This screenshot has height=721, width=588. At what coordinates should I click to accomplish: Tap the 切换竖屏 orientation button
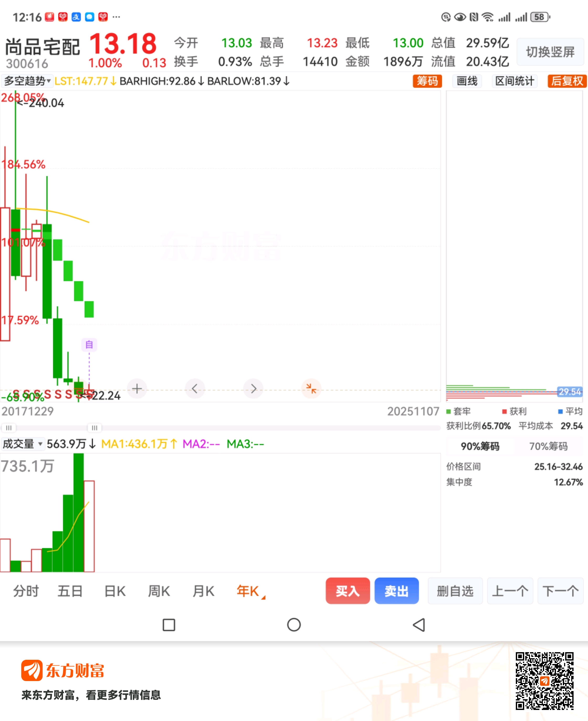[x=550, y=52]
